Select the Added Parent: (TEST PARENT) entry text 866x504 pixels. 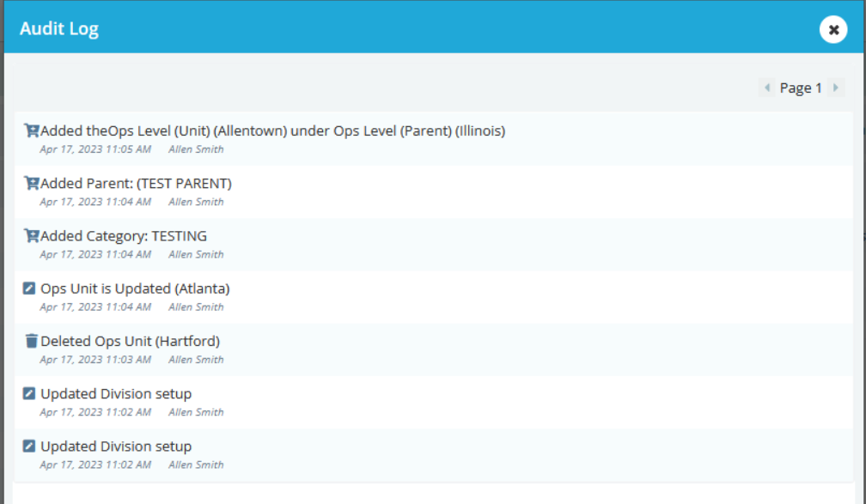click(136, 183)
